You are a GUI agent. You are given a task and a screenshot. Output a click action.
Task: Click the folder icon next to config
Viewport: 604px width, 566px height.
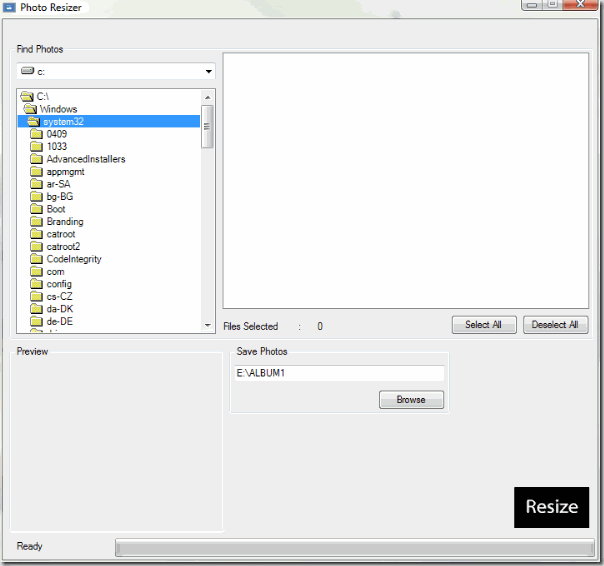(x=37, y=284)
